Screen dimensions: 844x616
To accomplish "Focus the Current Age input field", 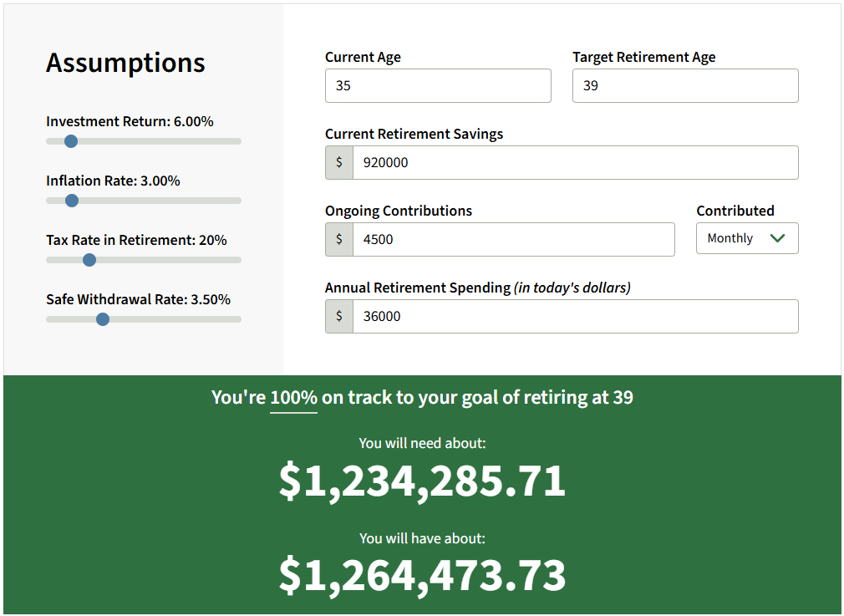I will 438,86.
